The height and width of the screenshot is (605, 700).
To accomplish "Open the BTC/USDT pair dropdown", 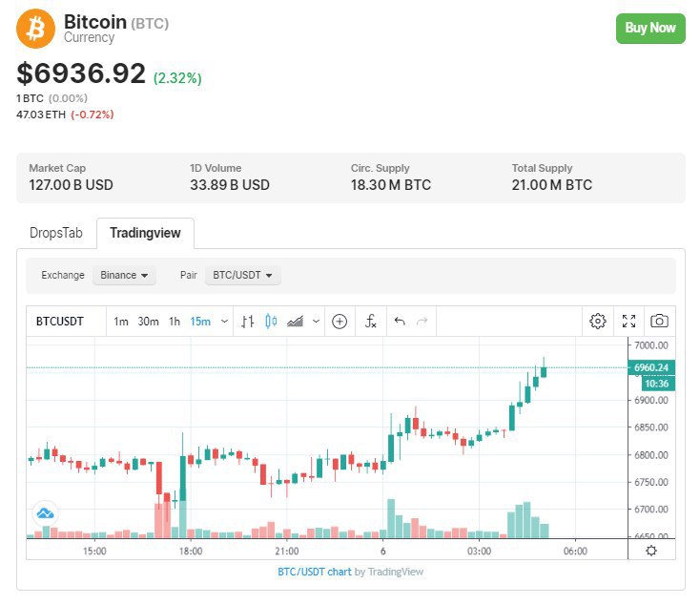I will point(242,275).
